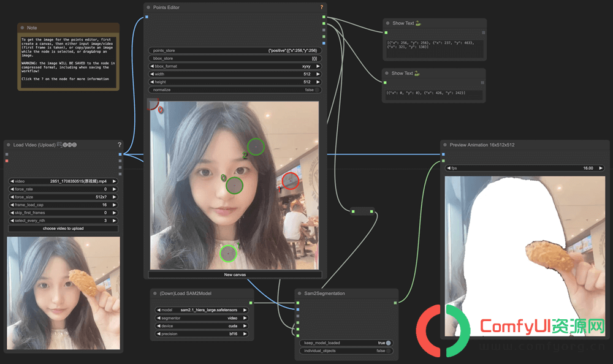Click the bbox_store field in Points Editor
Viewport: 613px width, 364px height.
(x=235, y=58)
